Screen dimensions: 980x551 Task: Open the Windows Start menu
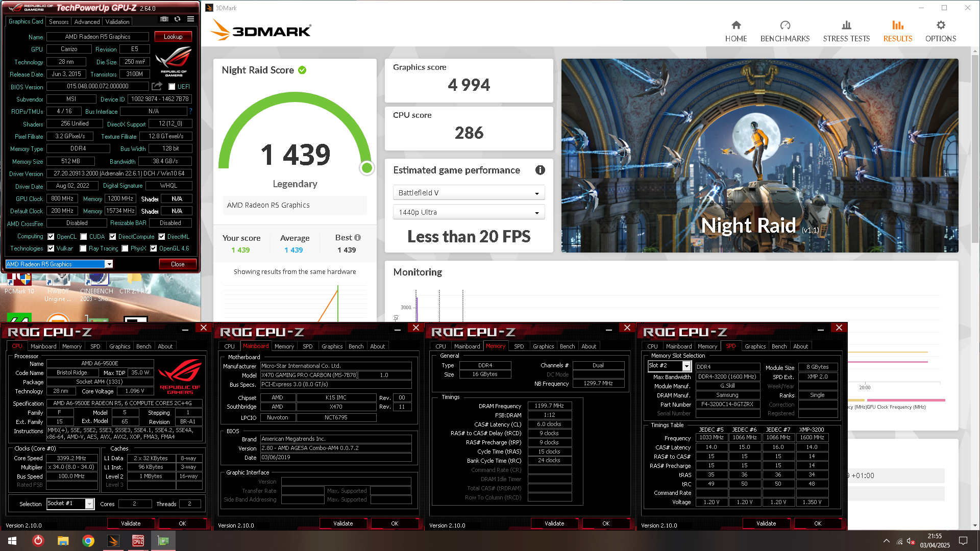[12, 541]
